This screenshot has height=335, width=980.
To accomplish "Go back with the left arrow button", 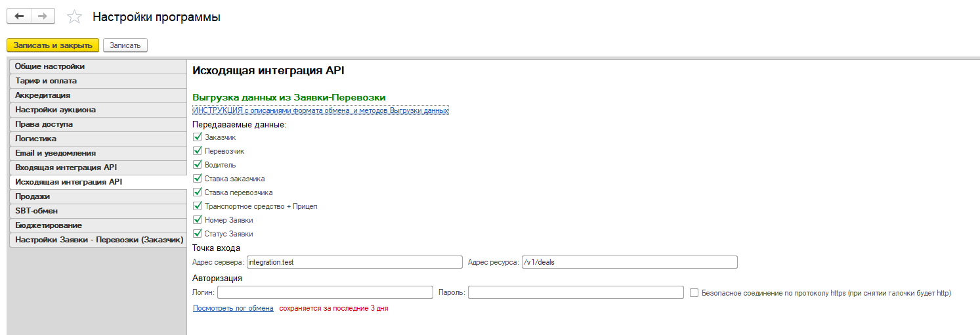I will click(19, 16).
